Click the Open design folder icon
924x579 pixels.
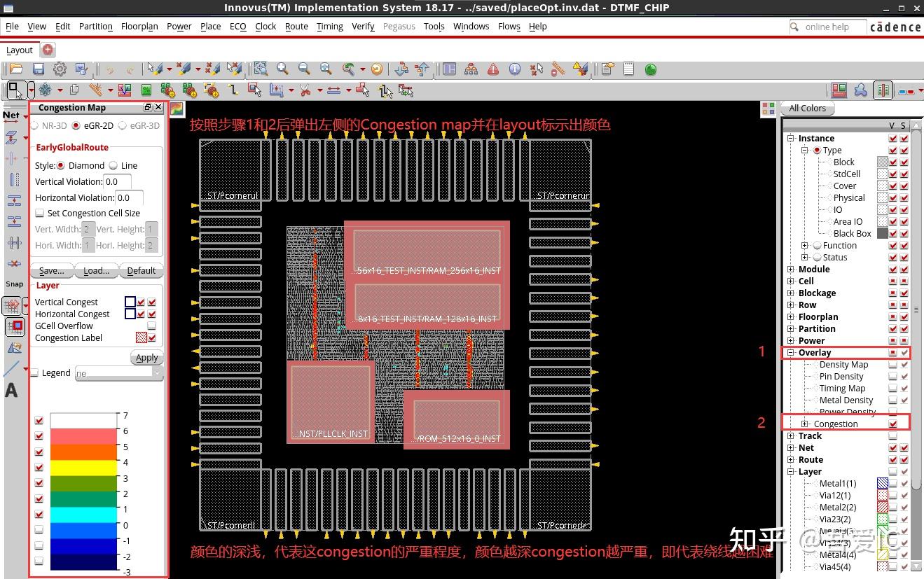click(15, 69)
